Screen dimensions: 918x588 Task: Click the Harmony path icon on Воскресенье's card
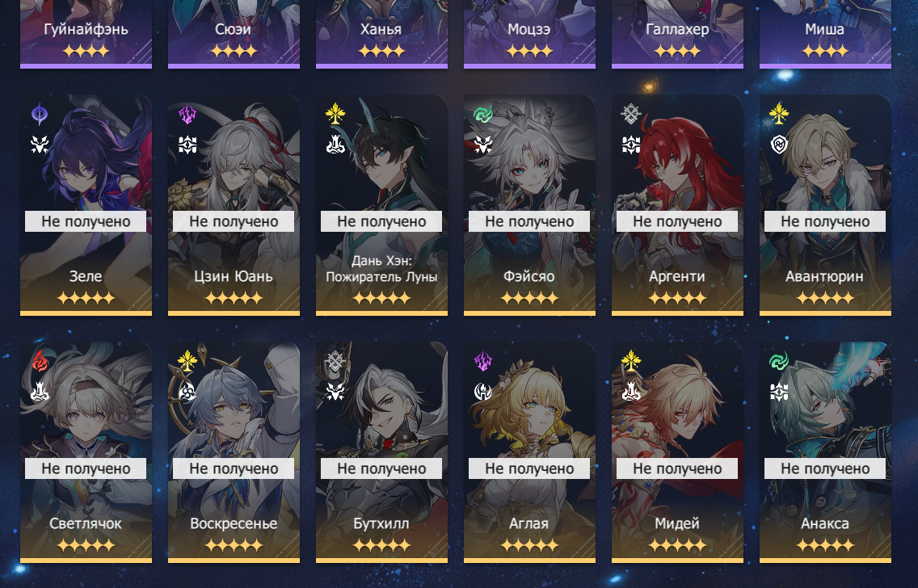[187, 392]
